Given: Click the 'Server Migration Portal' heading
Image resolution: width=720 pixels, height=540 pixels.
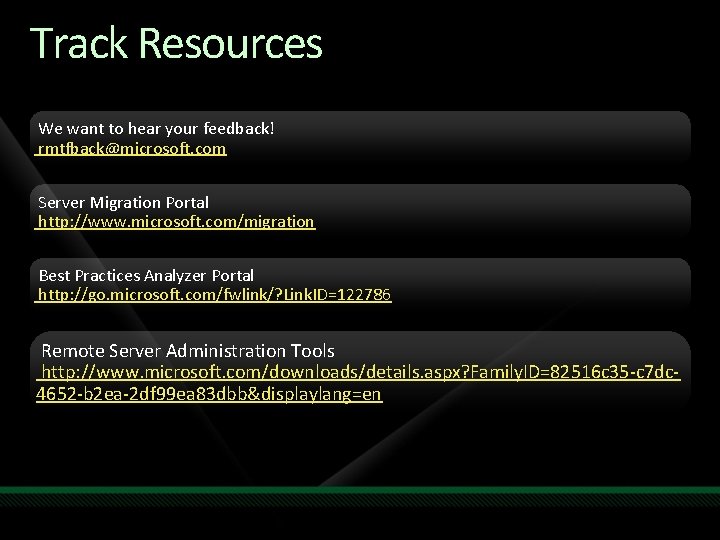Looking at the screenshot, I should [124, 202].
